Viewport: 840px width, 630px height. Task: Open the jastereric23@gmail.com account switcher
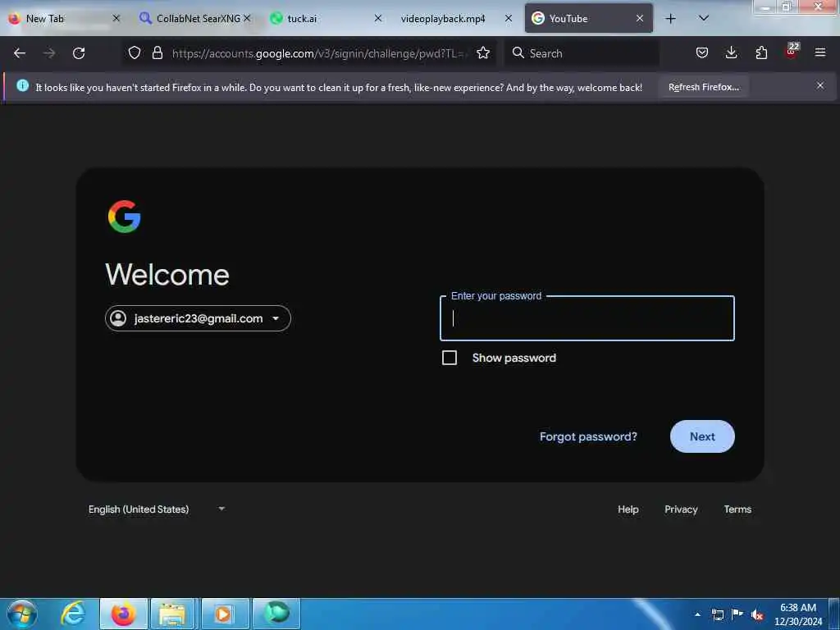(198, 318)
